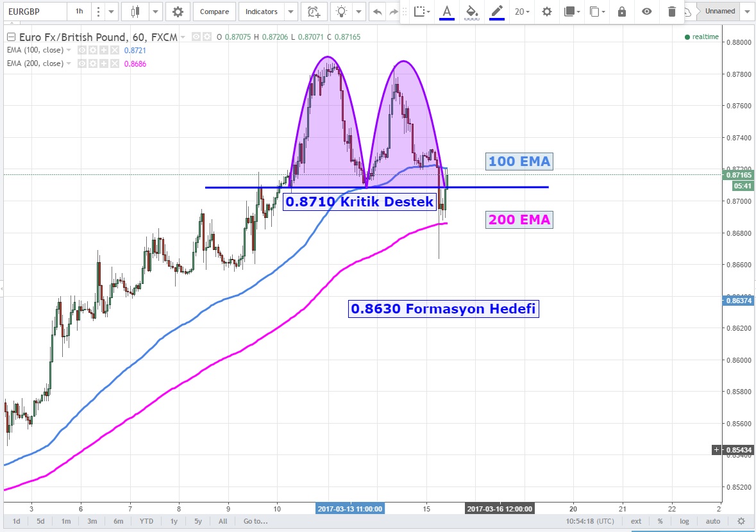Click the candlestick chart style icon

(135, 12)
